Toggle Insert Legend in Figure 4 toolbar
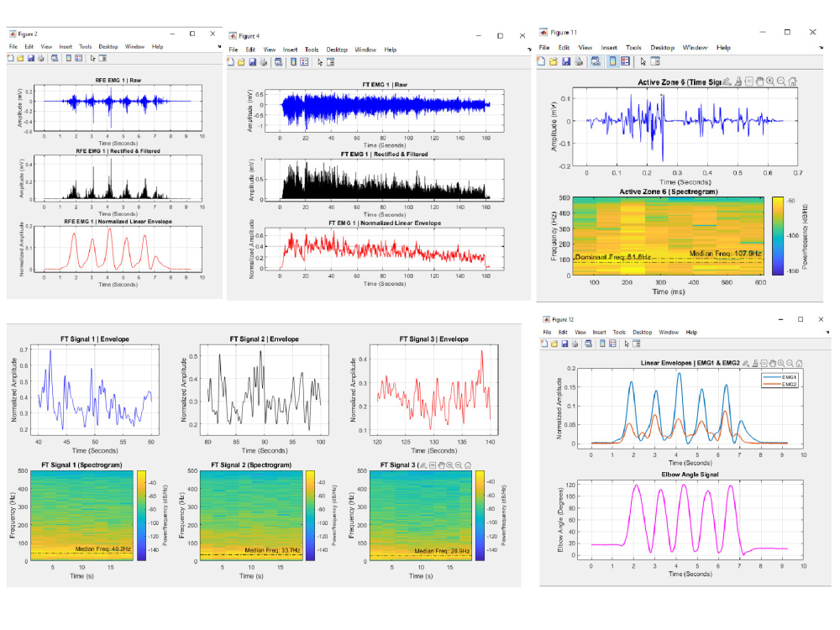This screenshot has height=630, width=840. pos(304,62)
